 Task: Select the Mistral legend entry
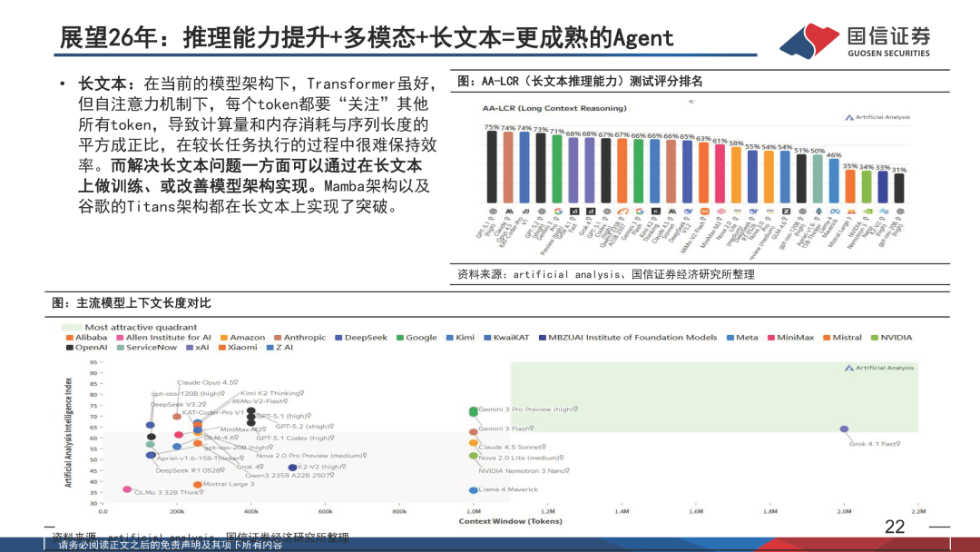pos(842,338)
